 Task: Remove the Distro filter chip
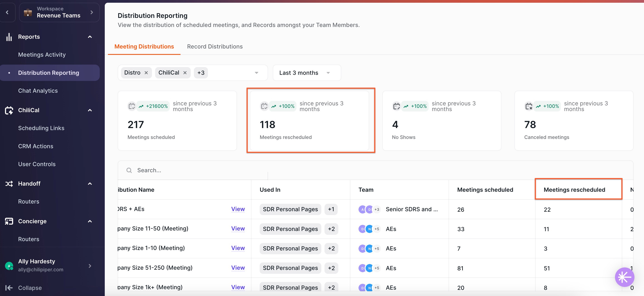146,73
